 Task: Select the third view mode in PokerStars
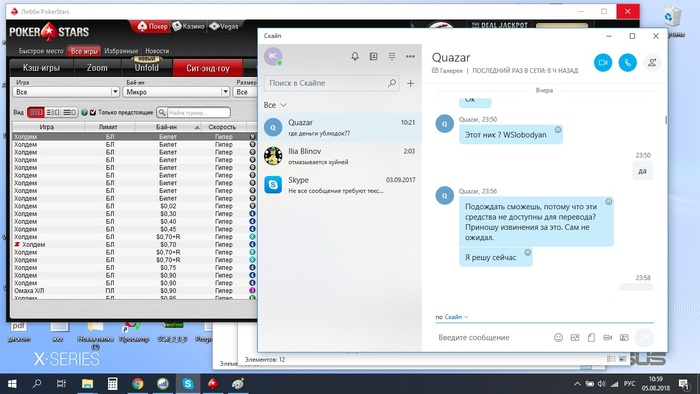(x=69, y=112)
